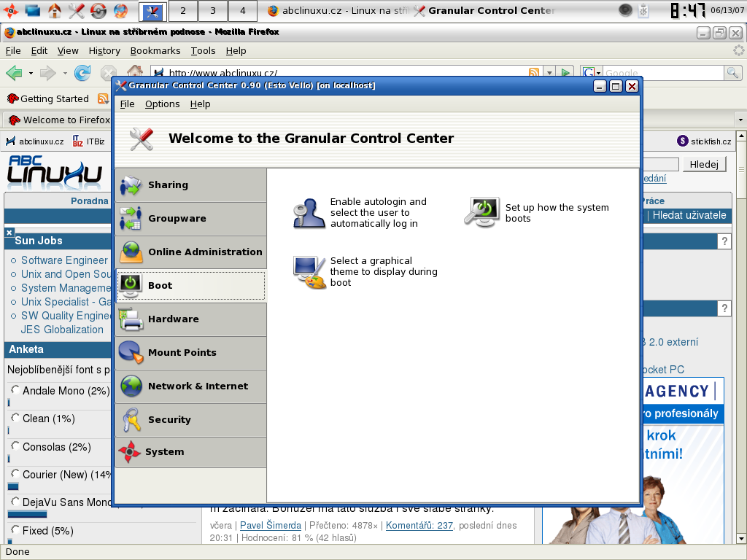747x560 pixels.
Task: Click Getting Started bookmark
Action: (48, 98)
